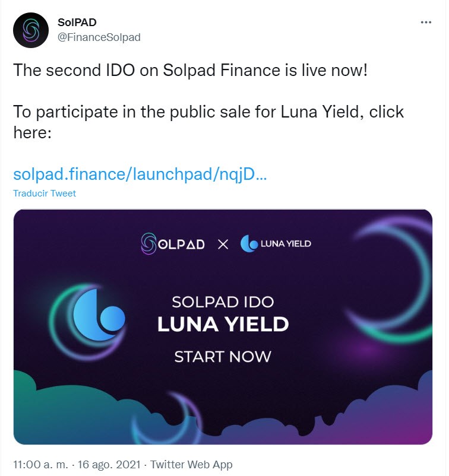
Task: Click the START NOW text on banner
Action: [223, 356]
